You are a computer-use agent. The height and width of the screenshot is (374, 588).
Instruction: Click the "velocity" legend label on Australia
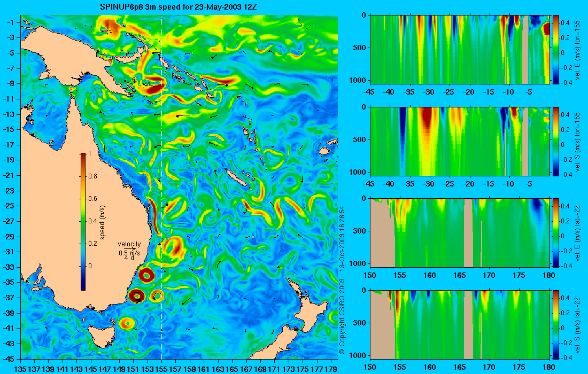tap(129, 244)
